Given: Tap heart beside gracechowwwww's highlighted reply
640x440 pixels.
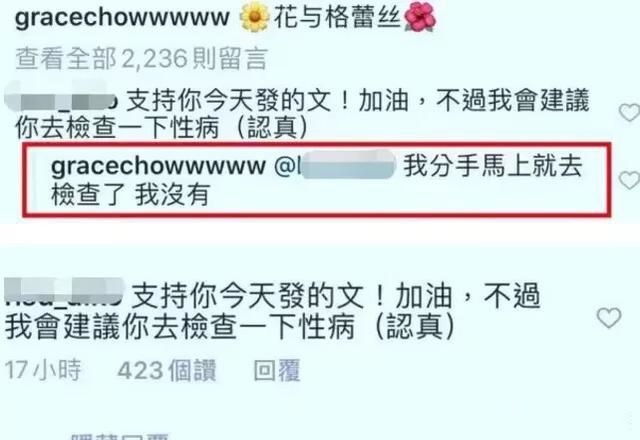Looking at the screenshot, I should pyautogui.click(x=629, y=180).
